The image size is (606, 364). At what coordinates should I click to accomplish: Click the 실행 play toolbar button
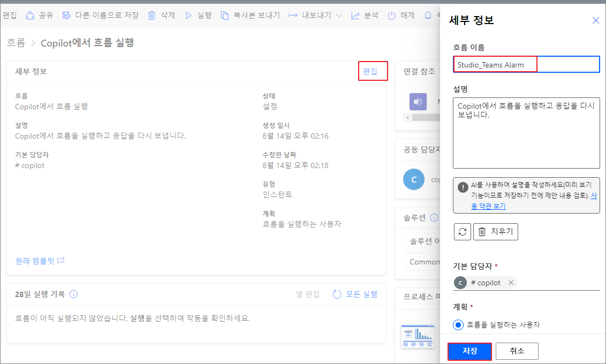(x=198, y=16)
